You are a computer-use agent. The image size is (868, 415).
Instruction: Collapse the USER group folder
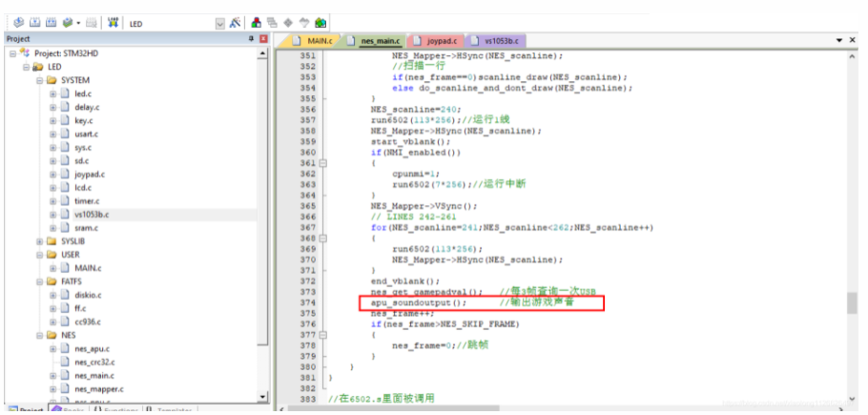pos(40,255)
